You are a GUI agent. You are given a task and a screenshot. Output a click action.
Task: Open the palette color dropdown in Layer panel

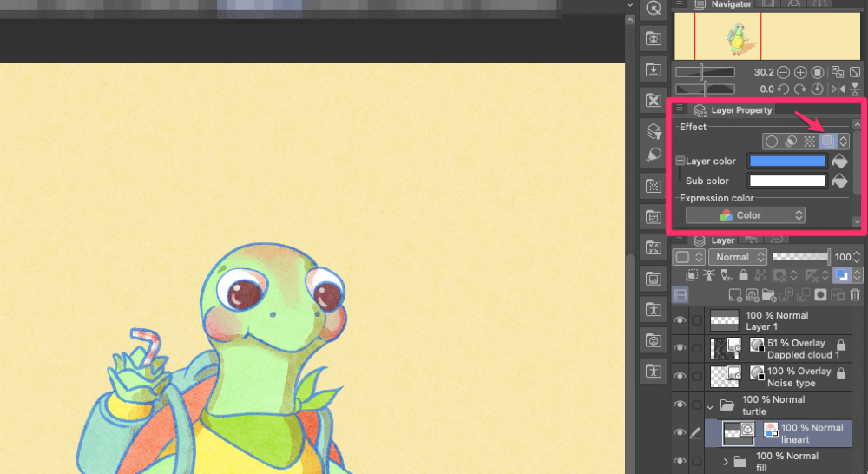[688, 257]
